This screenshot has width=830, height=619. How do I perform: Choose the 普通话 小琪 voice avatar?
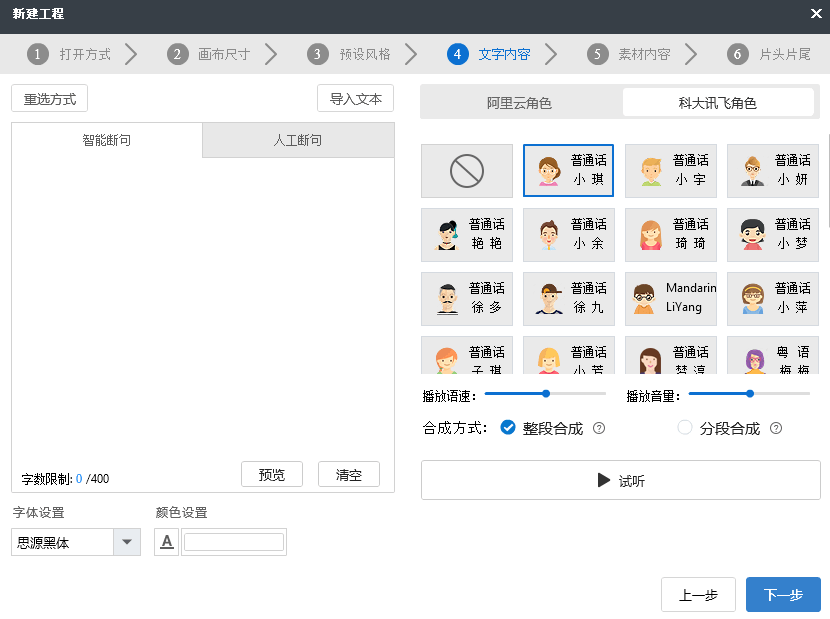569,171
